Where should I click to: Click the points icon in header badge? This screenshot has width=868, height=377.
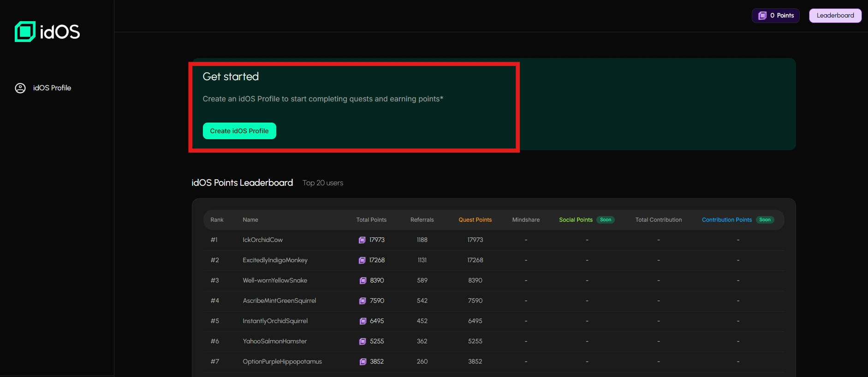[762, 16]
